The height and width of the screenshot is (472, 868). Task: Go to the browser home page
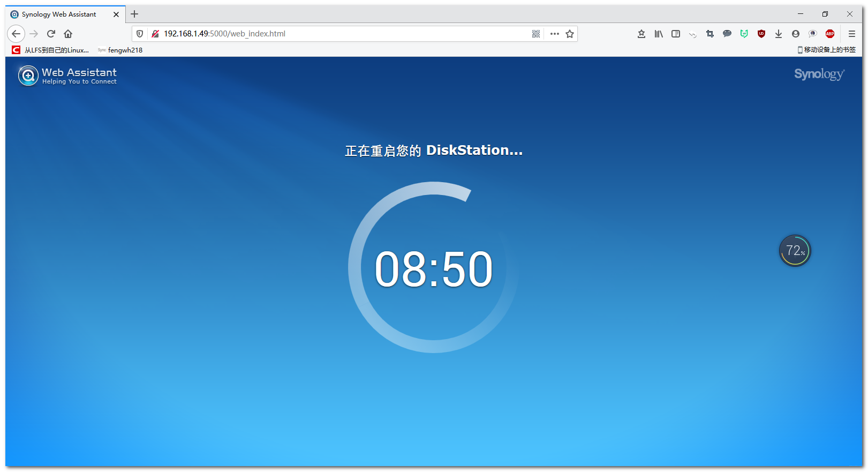click(x=68, y=34)
